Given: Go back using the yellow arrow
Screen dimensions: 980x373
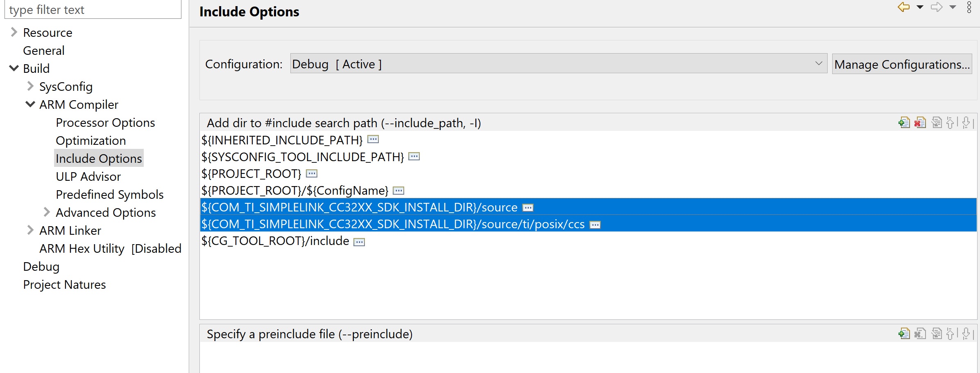Looking at the screenshot, I should [903, 7].
